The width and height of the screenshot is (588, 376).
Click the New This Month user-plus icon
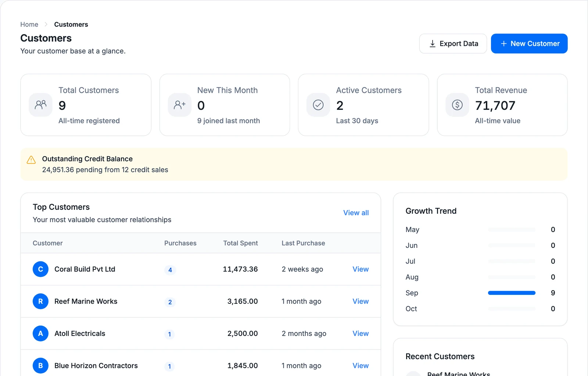click(179, 105)
